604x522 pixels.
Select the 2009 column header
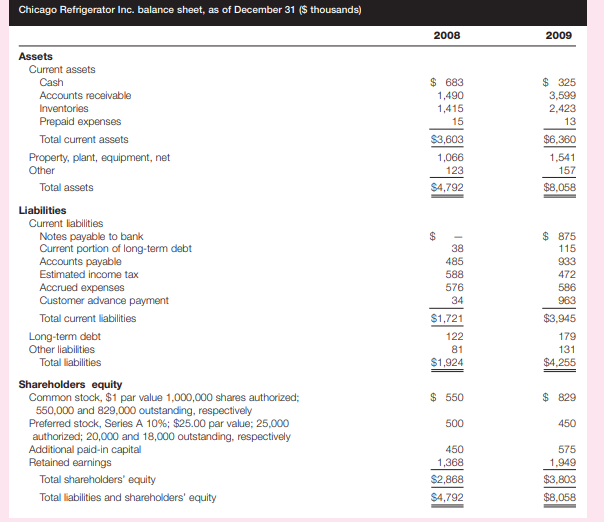[559, 35]
